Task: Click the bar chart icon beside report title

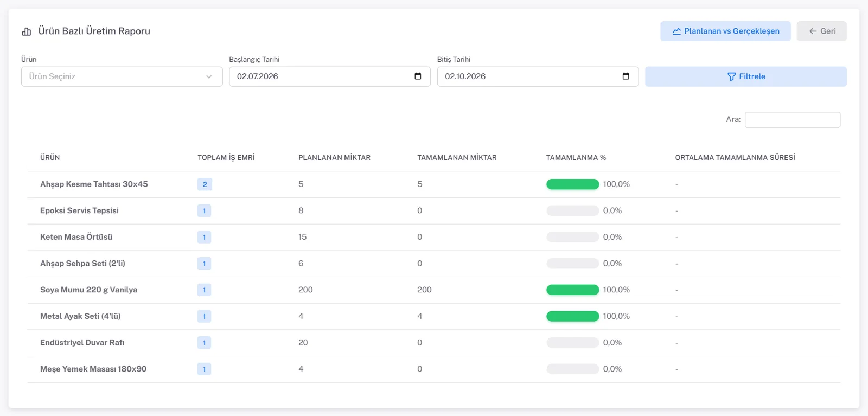Action: (x=26, y=31)
